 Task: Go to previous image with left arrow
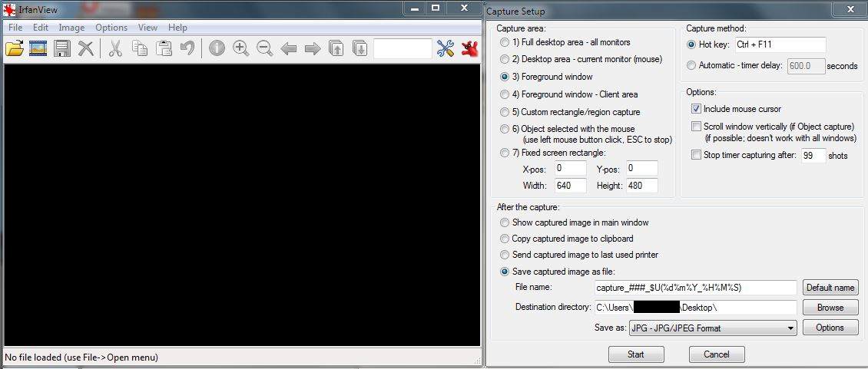click(288, 48)
